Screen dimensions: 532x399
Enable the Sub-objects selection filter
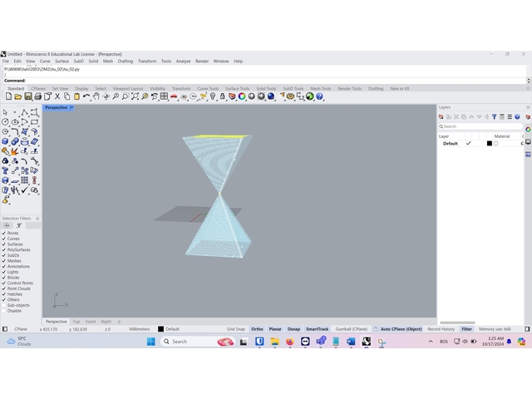pyautogui.click(x=3, y=305)
